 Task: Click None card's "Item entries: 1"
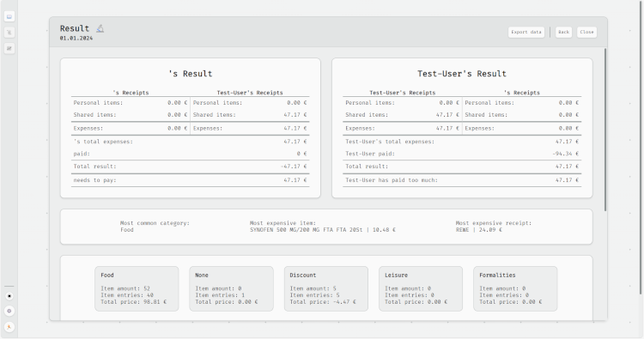[220, 295]
